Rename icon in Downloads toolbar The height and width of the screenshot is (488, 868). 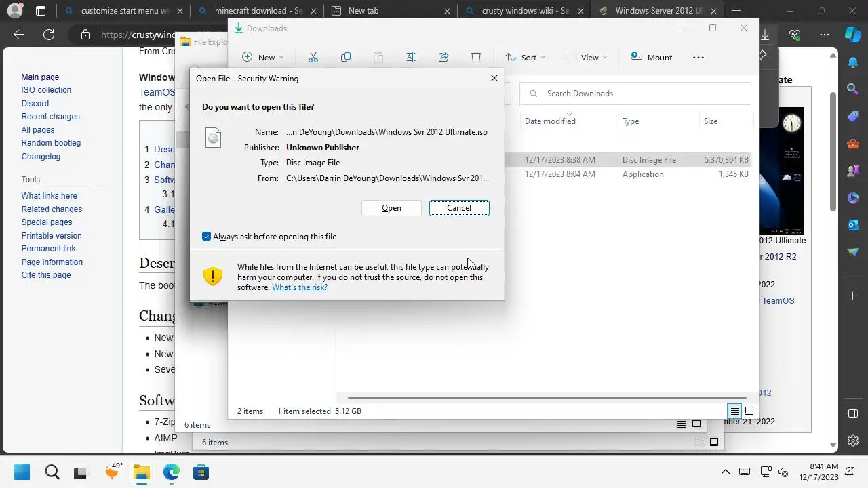[410, 58]
